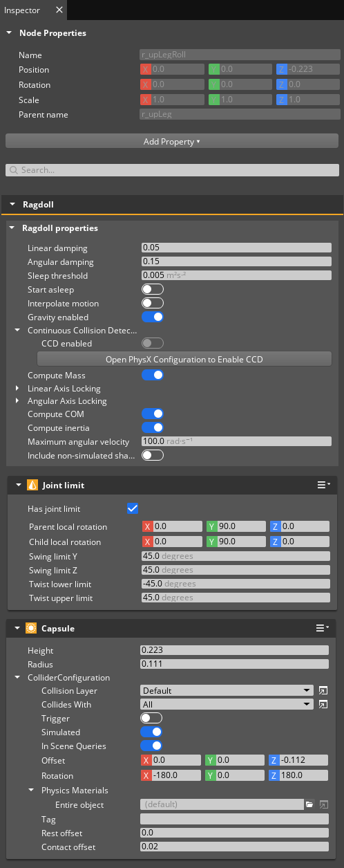Screen dimensions: 344x868
Task: Browse physics material folder icon
Action: click(x=310, y=804)
